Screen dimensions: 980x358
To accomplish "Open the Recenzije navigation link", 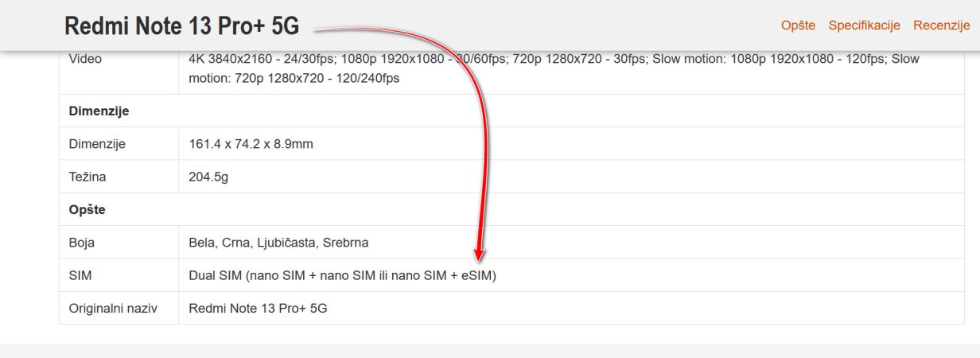I will (x=941, y=25).
